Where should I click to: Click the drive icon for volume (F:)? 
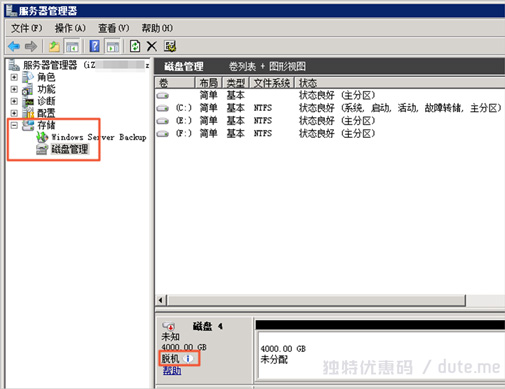163,134
